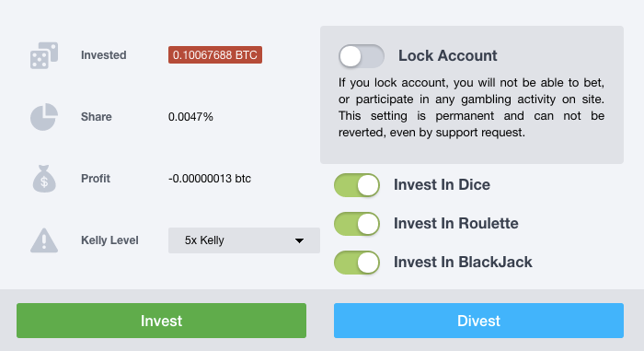Toggle the Lock Account switch
Screen dimensions: 644x351
pos(361,56)
